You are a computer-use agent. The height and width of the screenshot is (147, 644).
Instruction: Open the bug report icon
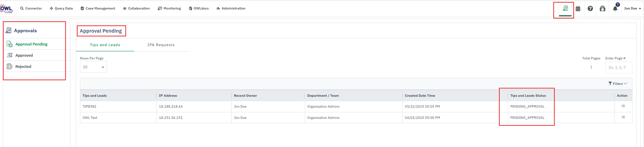tap(602, 9)
